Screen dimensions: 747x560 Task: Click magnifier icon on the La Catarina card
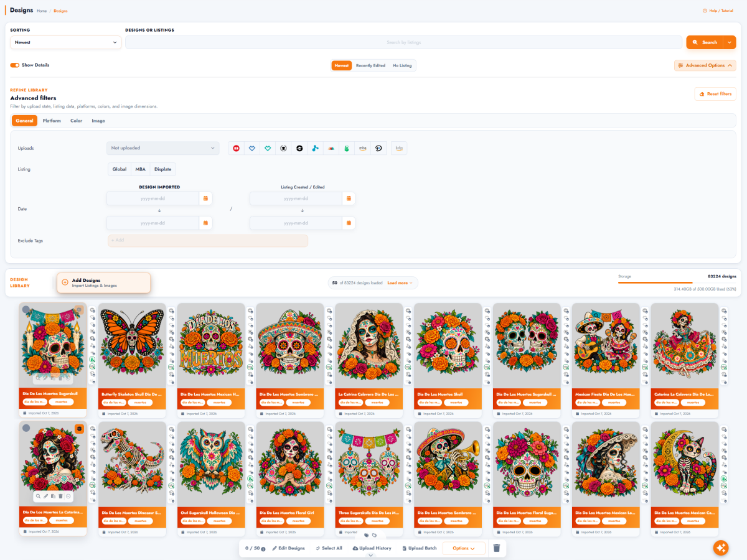[x=39, y=496]
